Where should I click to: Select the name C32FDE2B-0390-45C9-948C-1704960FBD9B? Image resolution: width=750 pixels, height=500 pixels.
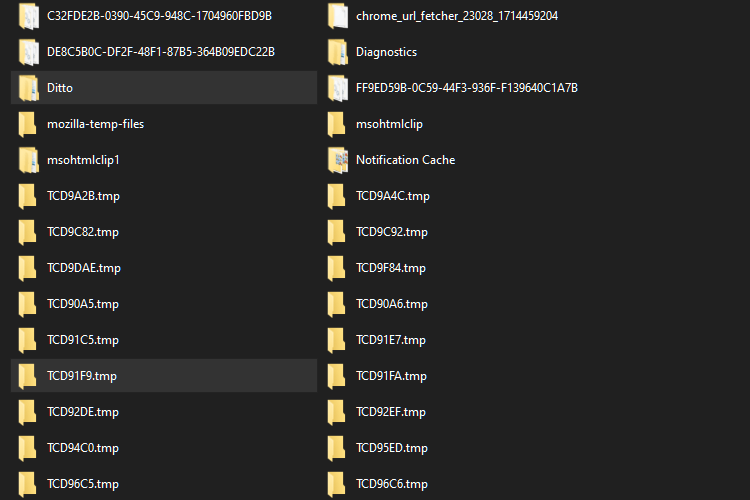(159, 16)
